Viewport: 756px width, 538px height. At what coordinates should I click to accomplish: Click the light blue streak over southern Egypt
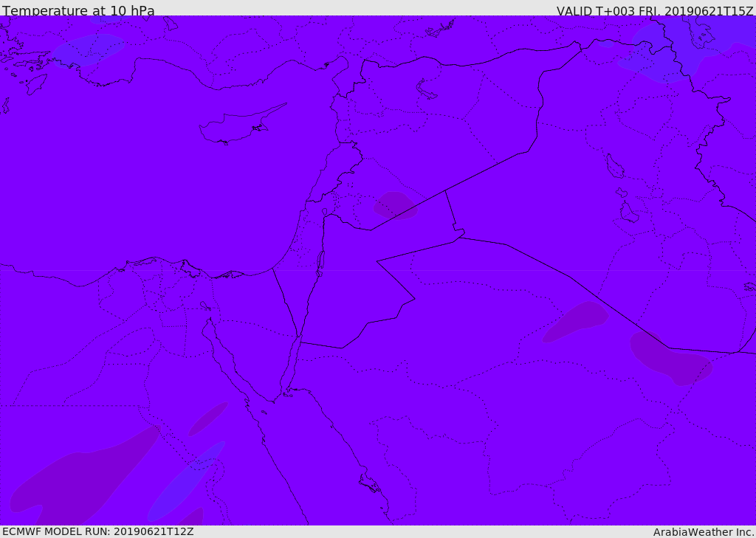(x=185, y=480)
